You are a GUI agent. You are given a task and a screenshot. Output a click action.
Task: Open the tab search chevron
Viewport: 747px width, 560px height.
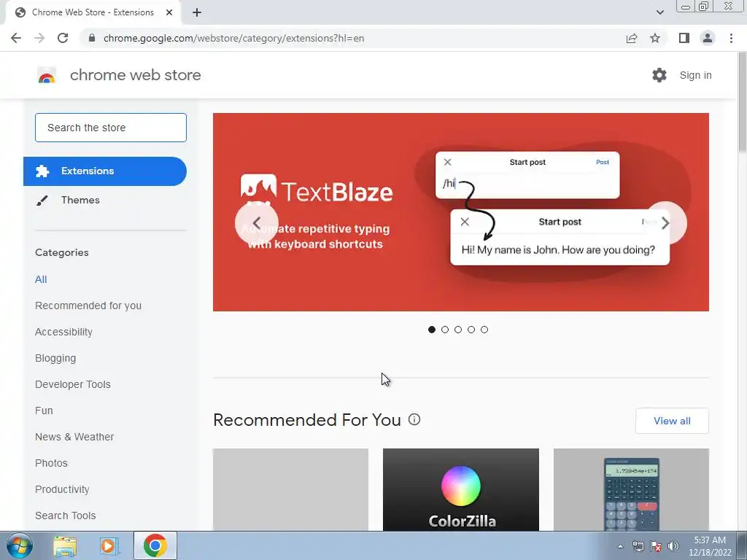(x=659, y=12)
